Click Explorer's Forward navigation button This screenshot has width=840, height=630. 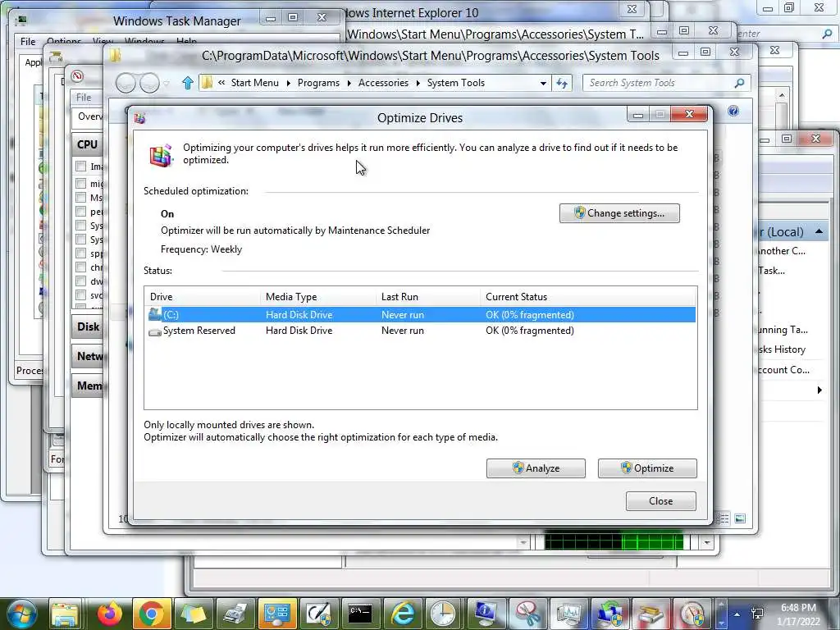149,83
